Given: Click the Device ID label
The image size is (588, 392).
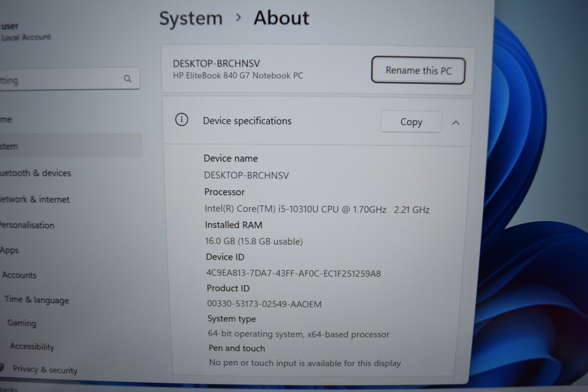Looking at the screenshot, I should pyautogui.click(x=225, y=257).
